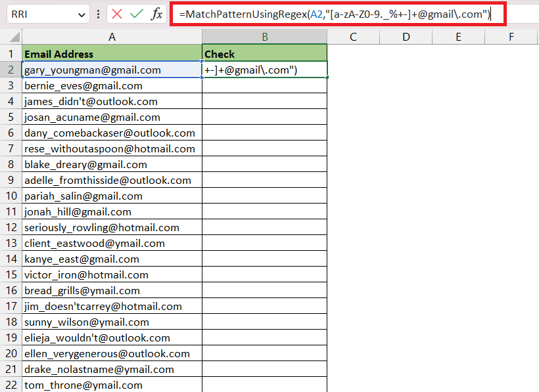Viewport: 539px width, 392px height.
Task: Select column D header
Action: click(406, 37)
